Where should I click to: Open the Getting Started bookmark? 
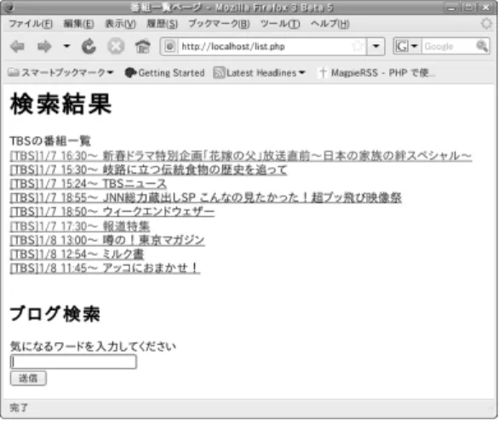[164, 73]
